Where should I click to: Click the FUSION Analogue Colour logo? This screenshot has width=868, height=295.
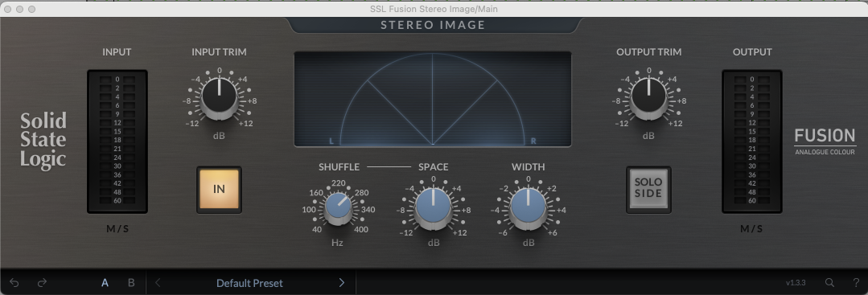pos(825,141)
